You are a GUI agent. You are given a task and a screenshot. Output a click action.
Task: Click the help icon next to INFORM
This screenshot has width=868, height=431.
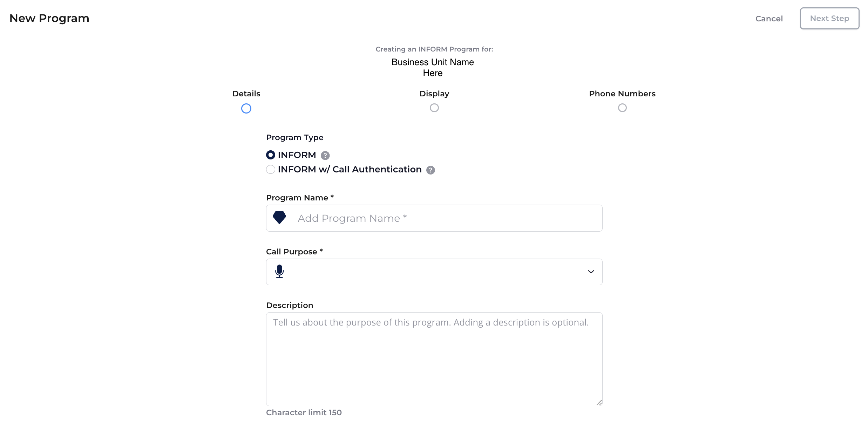pos(325,155)
